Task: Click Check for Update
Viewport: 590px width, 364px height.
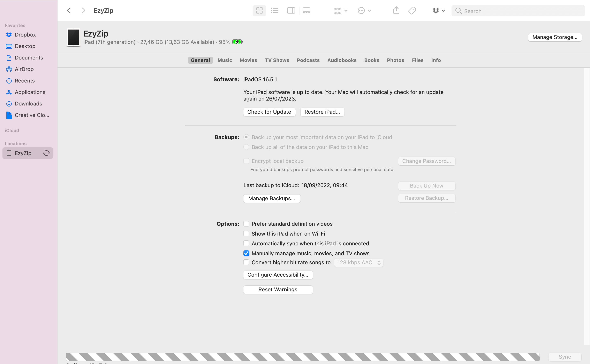Action: [x=269, y=112]
